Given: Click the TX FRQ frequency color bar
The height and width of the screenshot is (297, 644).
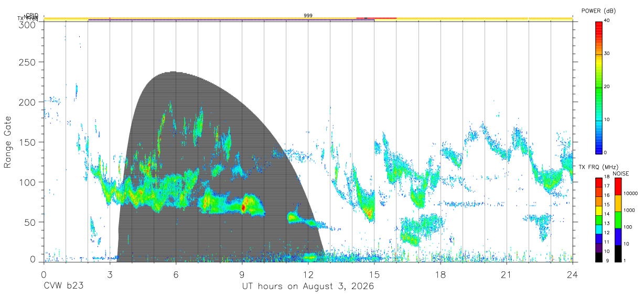Looking at the screenshot, I should click(598, 219).
